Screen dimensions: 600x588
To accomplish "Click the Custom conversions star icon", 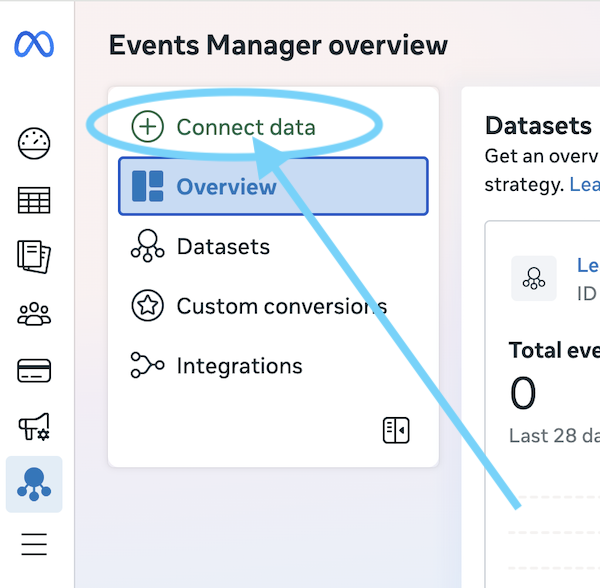I will click(x=148, y=305).
